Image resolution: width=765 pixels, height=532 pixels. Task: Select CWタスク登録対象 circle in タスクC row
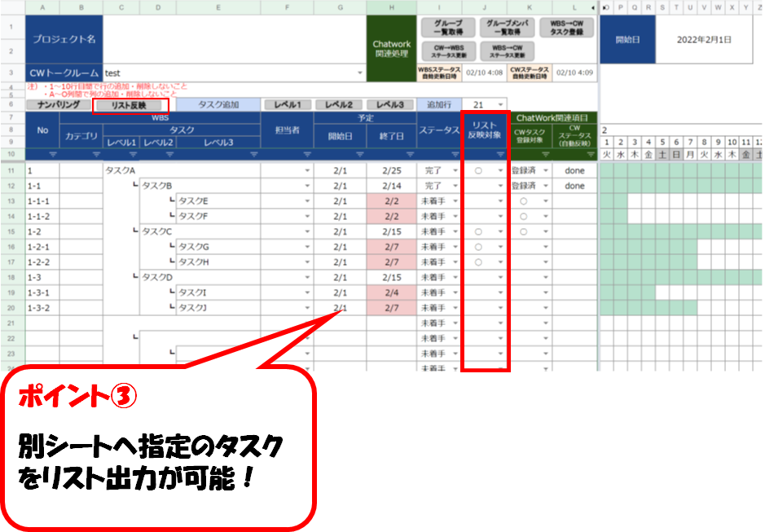pos(524,232)
